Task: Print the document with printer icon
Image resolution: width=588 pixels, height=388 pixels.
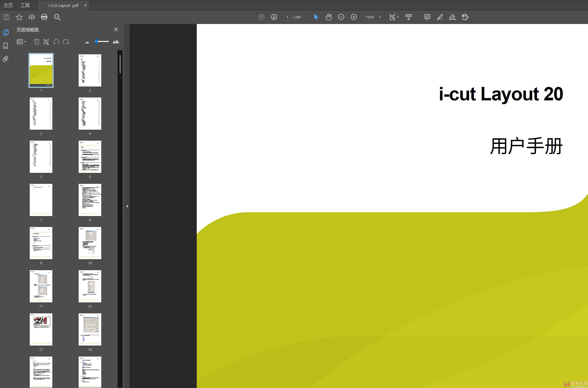Action: pos(44,17)
